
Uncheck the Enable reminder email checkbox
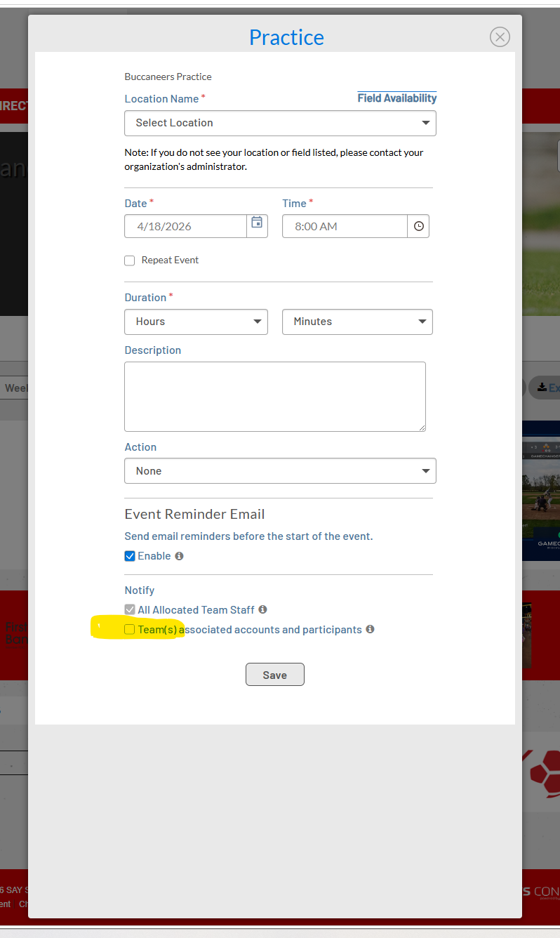pyautogui.click(x=130, y=556)
